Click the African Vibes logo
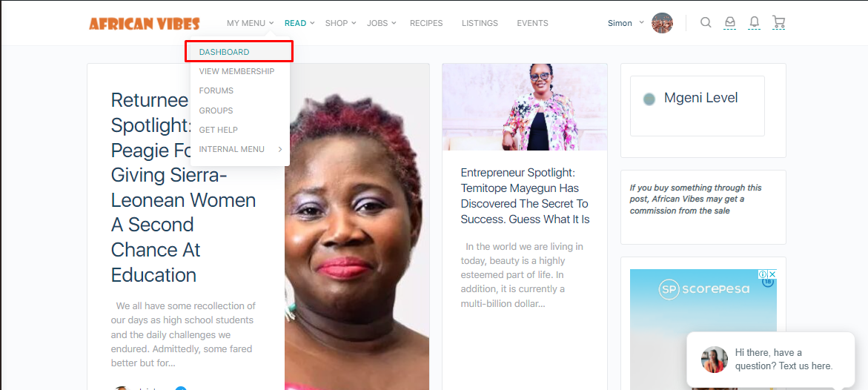Viewport: 868px width, 390px height. [x=145, y=23]
